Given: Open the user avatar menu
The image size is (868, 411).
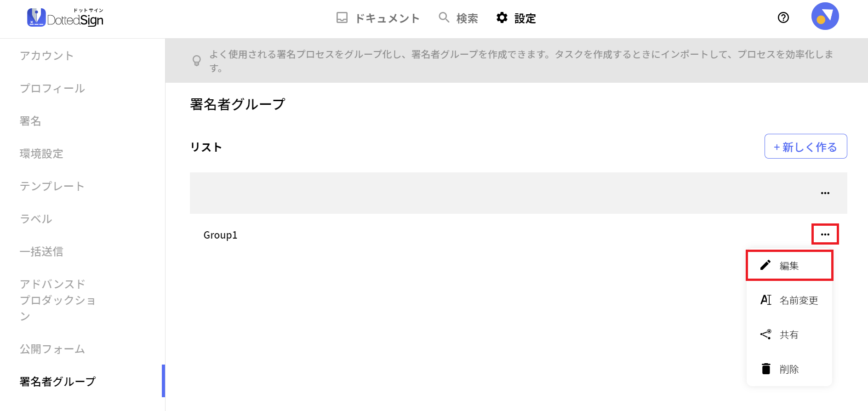Looking at the screenshot, I should point(825,16).
